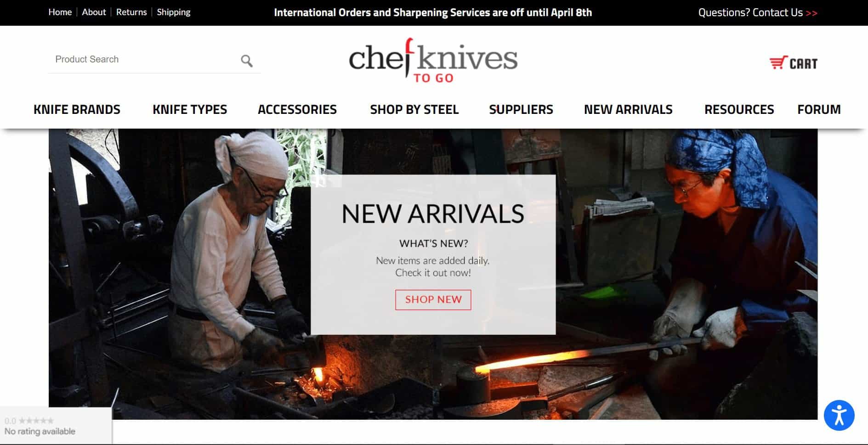Open the accessibility widget icon

click(839, 415)
